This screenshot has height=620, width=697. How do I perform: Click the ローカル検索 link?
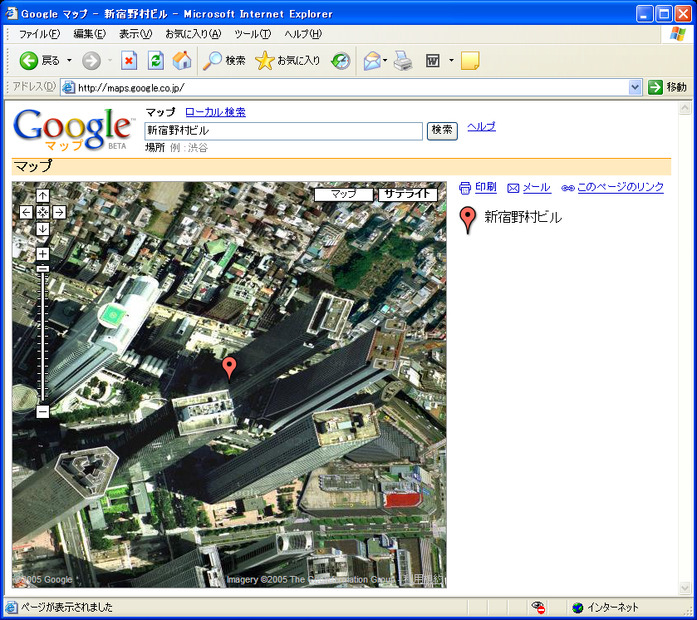pyautogui.click(x=215, y=112)
